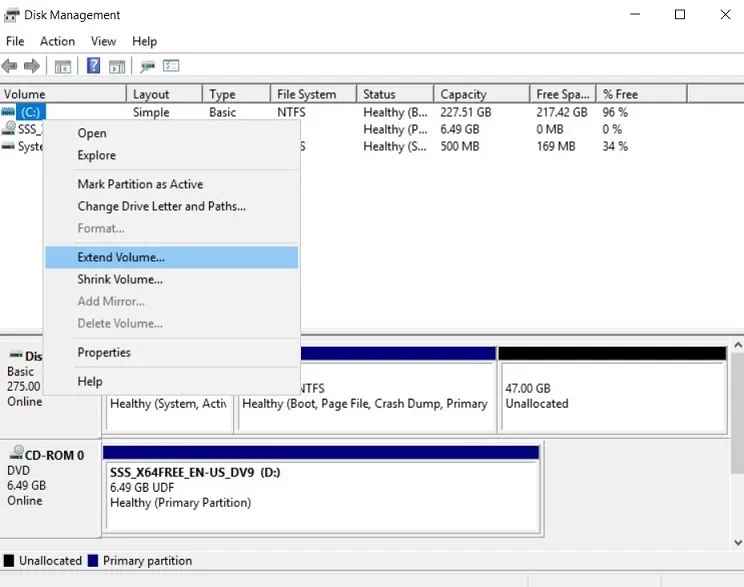Click Change Drive Letter and Paths...
Image resolution: width=744 pixels, height=587 pixels.
click(161, 206)
